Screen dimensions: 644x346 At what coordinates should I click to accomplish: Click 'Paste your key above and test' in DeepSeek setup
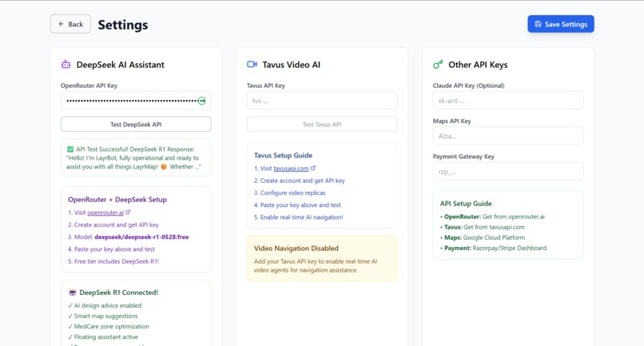[x=111, y=249]
